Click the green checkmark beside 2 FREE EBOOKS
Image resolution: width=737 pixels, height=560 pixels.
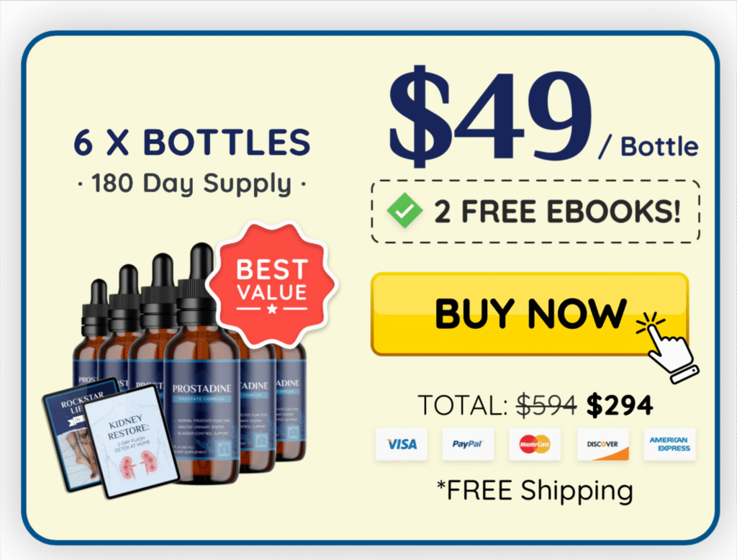(404, 211)
